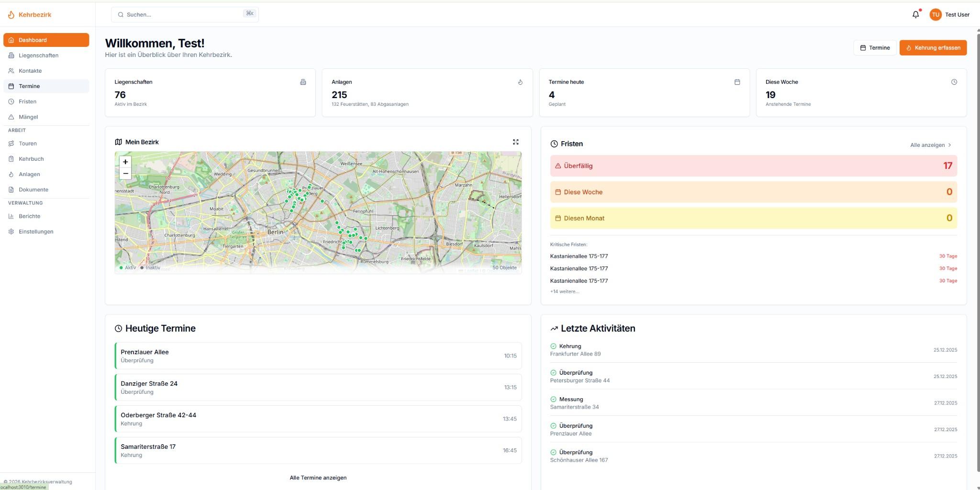Image resolution: width=980 pixels, height=490 pixels.
Task: Open the Diesen Monat deadlines row
Action: (x=754, y=218)
